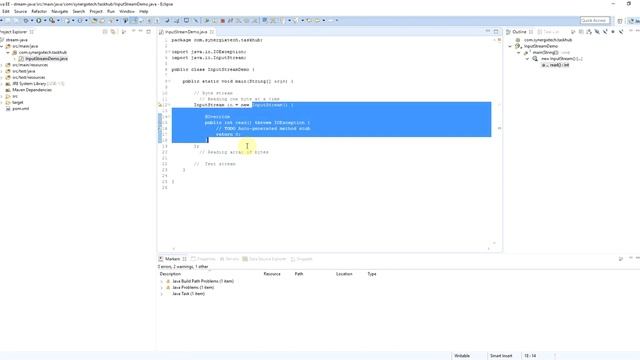Select the stream-java project
The image size is (640, 360).
point(16,40)
